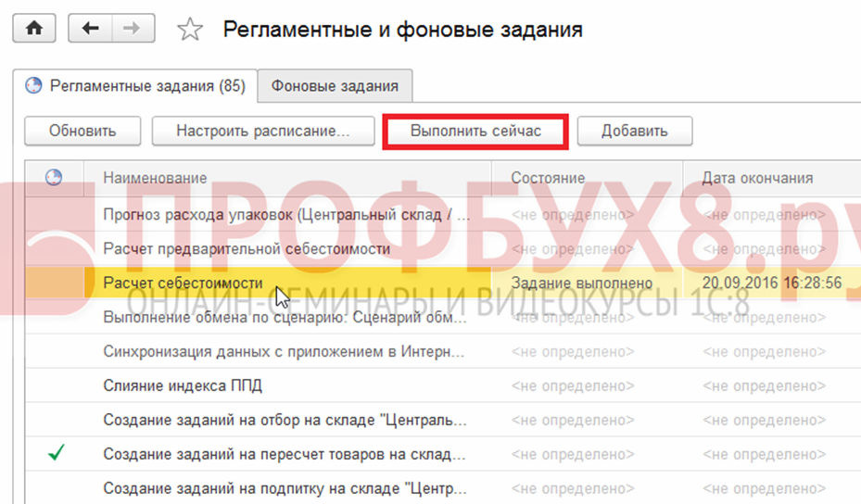Sort by the Состояние column header

(x=548, y=178)
